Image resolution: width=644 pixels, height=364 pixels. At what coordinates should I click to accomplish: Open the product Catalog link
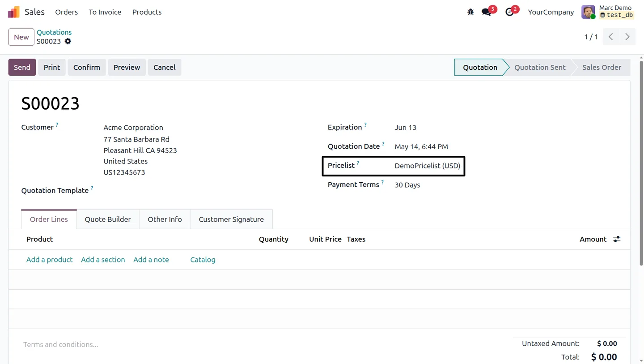203,260
